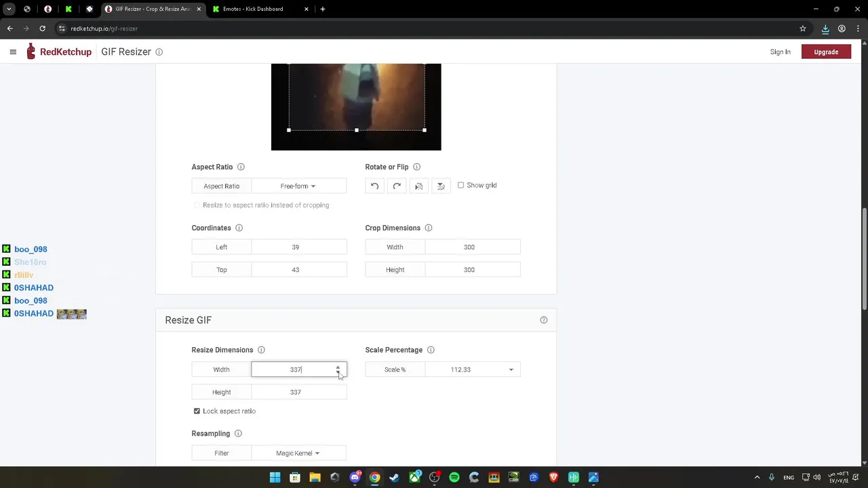The width and height of the screenshot is (868, 488).
Task: Click the page vertical scrollbar
Action: tap(864, 258)
